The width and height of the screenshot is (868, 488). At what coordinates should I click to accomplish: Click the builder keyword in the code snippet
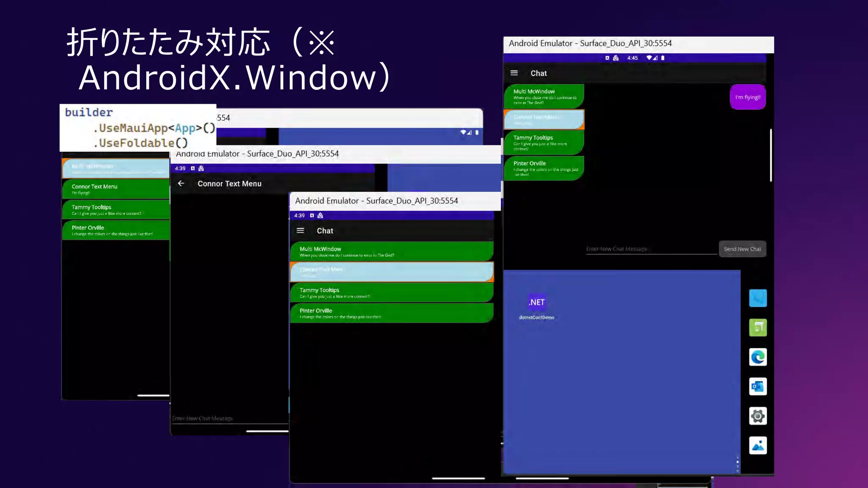pyautogui.click(x=89, y=112)
